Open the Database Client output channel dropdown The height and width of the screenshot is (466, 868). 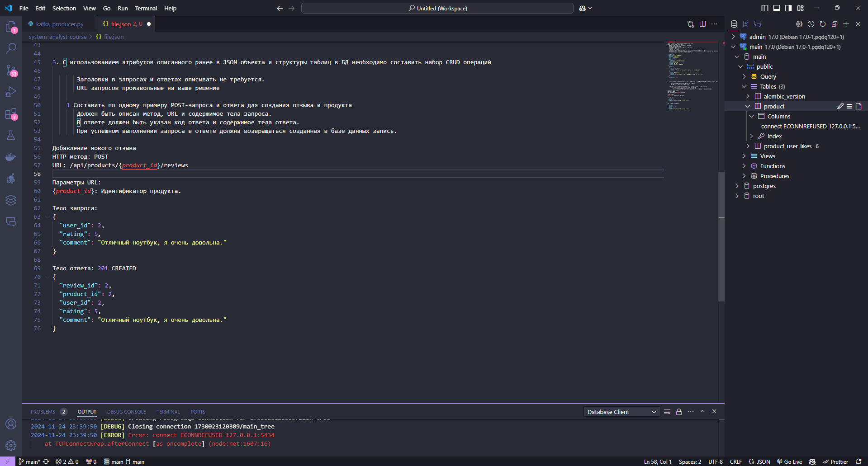click(621, 412)
